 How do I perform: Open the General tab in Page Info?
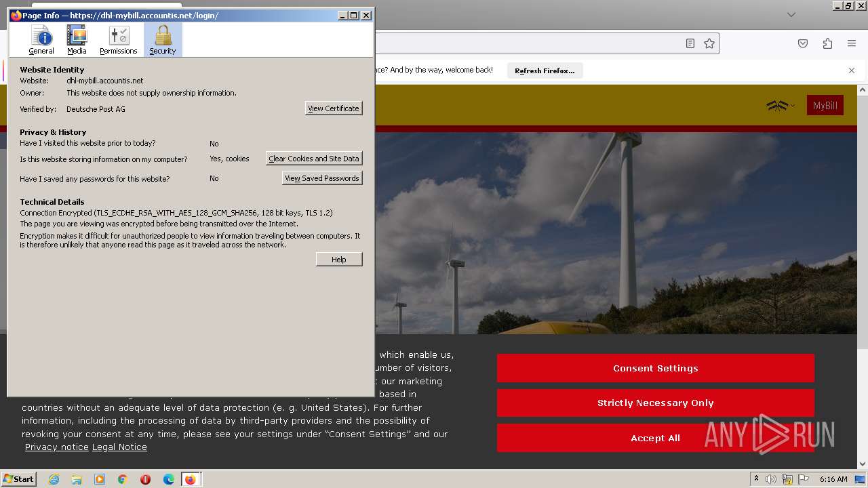[41, 40]
